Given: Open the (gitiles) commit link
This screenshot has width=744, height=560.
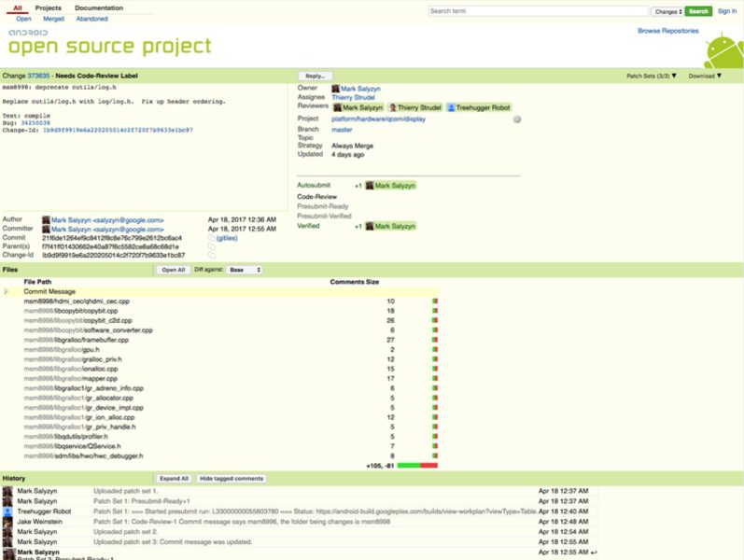Looking at the screenshot, I should (227, 238).
